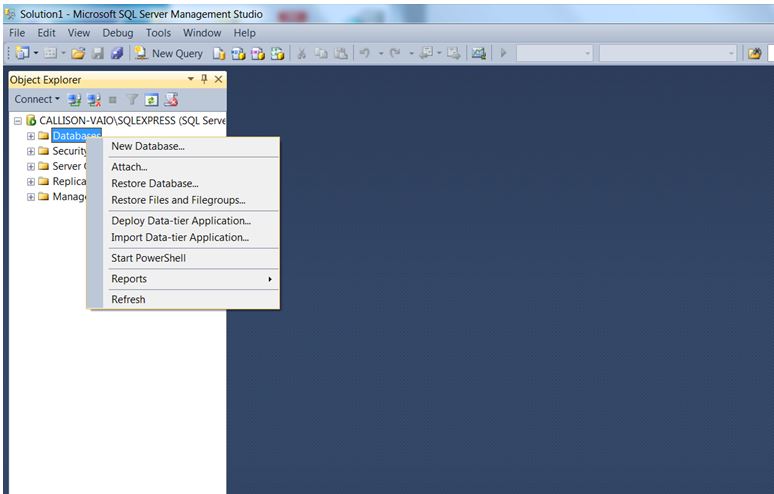Click the Undo arrow icon
This screenshot has width=774, height=494.
tap(365, 52)
